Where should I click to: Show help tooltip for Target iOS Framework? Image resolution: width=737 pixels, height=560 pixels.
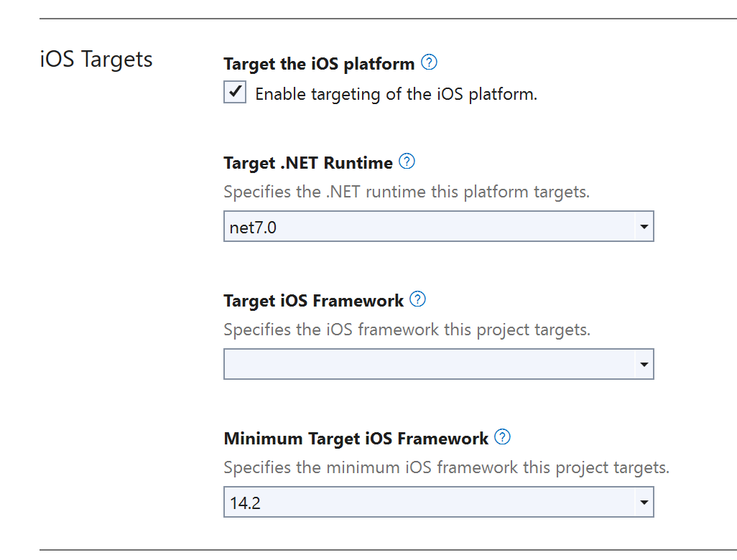417,299
